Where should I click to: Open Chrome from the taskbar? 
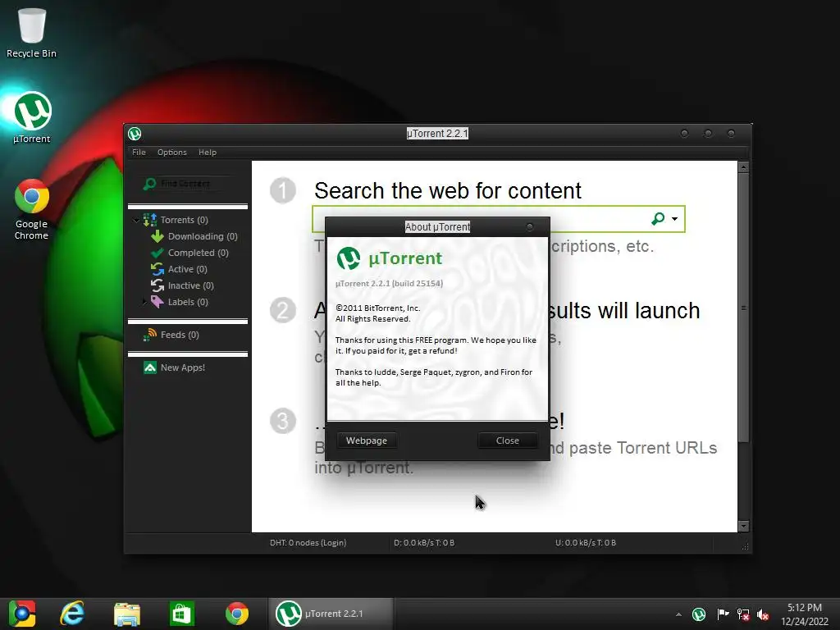coord(237,614)
